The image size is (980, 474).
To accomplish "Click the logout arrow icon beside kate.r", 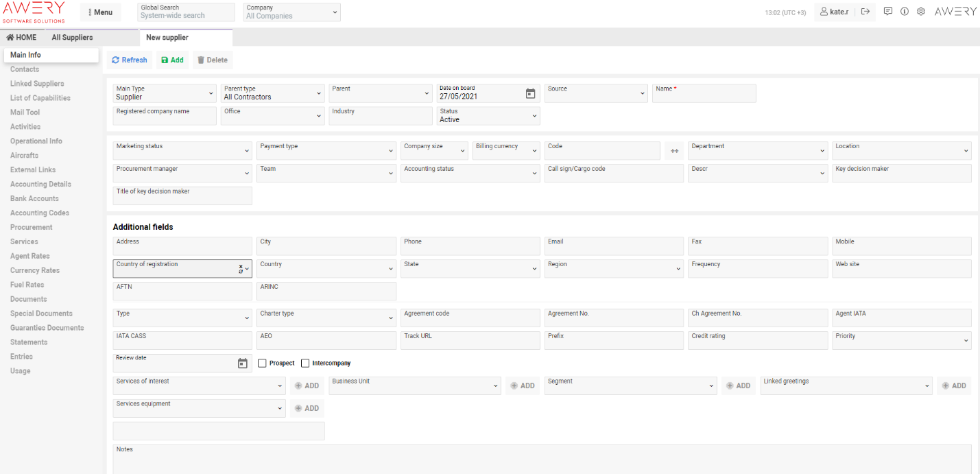I will (865, 12).
